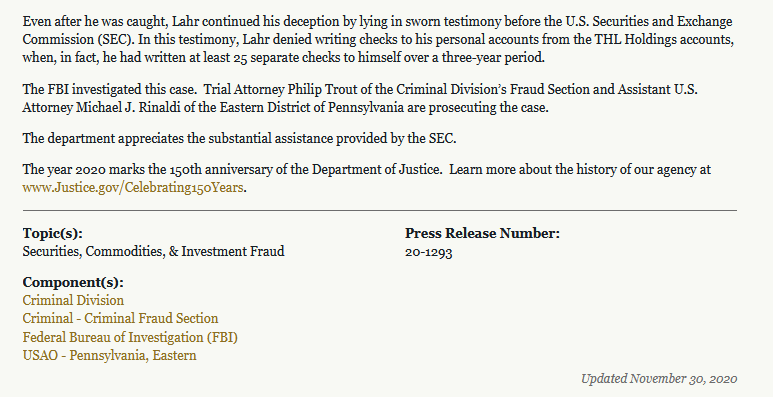Image resolution: width=773 pixels, height=397 pixels.
Task: Open the USAO - Pennsylvania, Eastern link
Action: coord(109,356)
